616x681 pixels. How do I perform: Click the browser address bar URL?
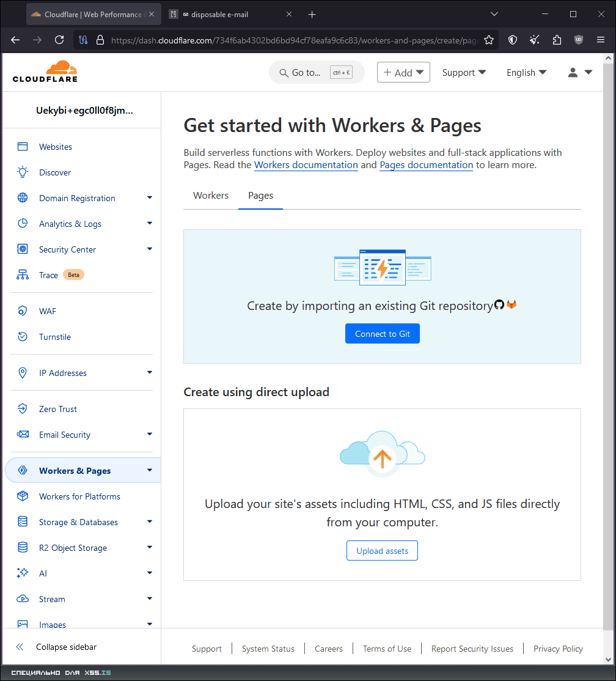(x=295, y=40)
